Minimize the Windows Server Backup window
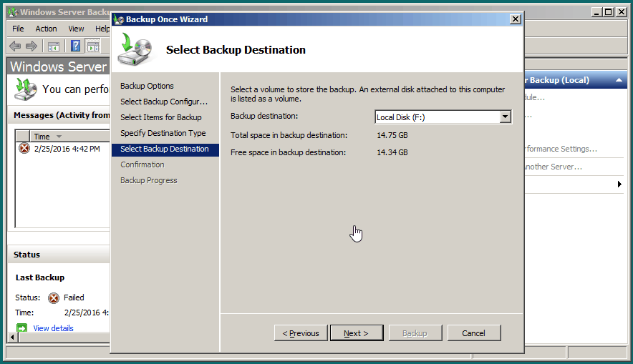Viewport: 633px width, 364px height. coord(596,12)
